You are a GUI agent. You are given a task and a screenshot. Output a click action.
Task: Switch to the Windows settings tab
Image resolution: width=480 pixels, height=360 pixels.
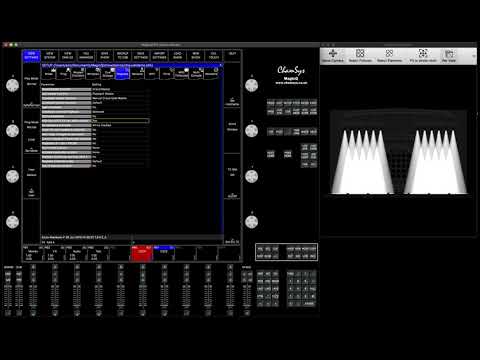click(x=93, y=73)
